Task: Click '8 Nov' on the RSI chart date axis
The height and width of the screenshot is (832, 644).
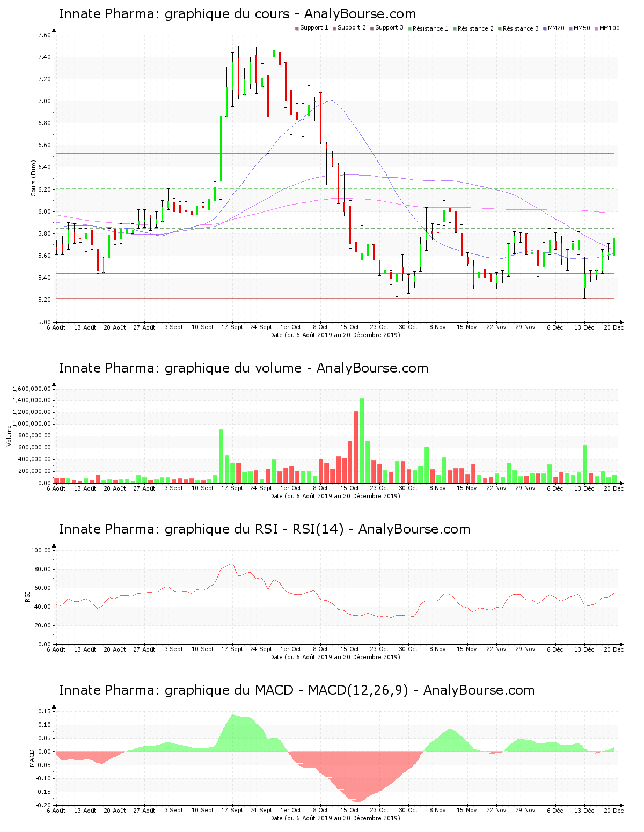Action: coord(437,649)
